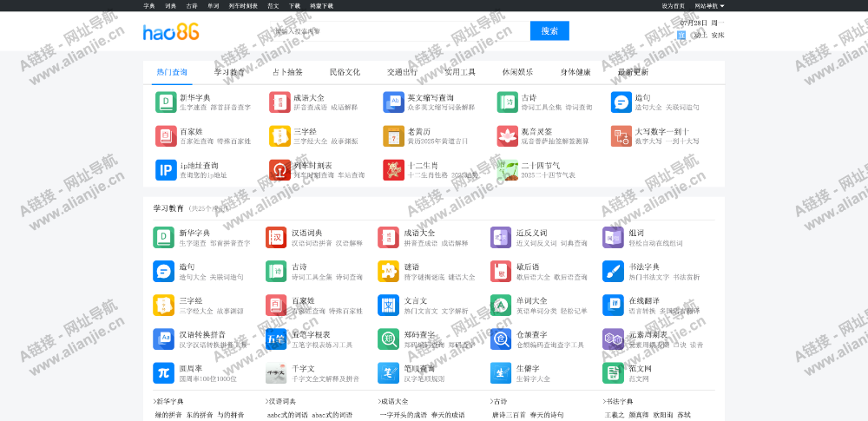
Task: Open the 谜语 icon
Action: [x=389, y=272]
